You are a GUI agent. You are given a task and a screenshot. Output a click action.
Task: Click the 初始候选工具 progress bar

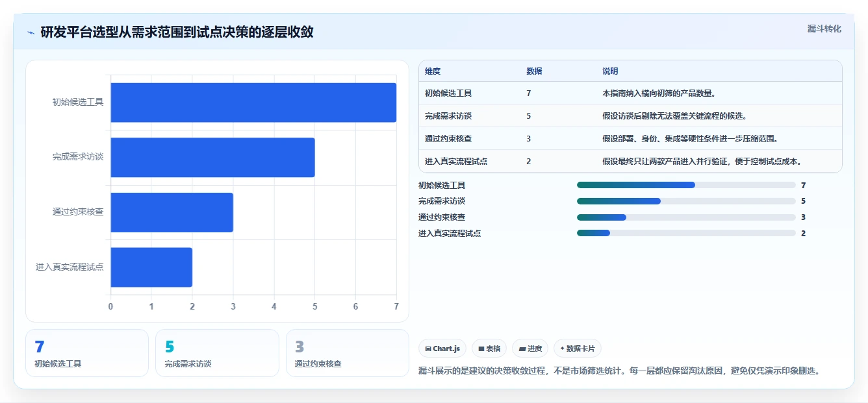(686, 185)
